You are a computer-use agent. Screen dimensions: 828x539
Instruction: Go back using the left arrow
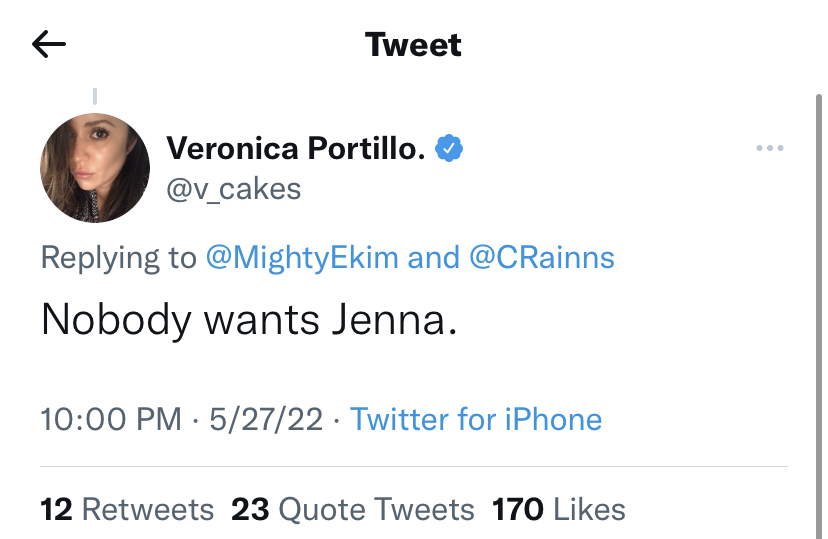(49, 44)
